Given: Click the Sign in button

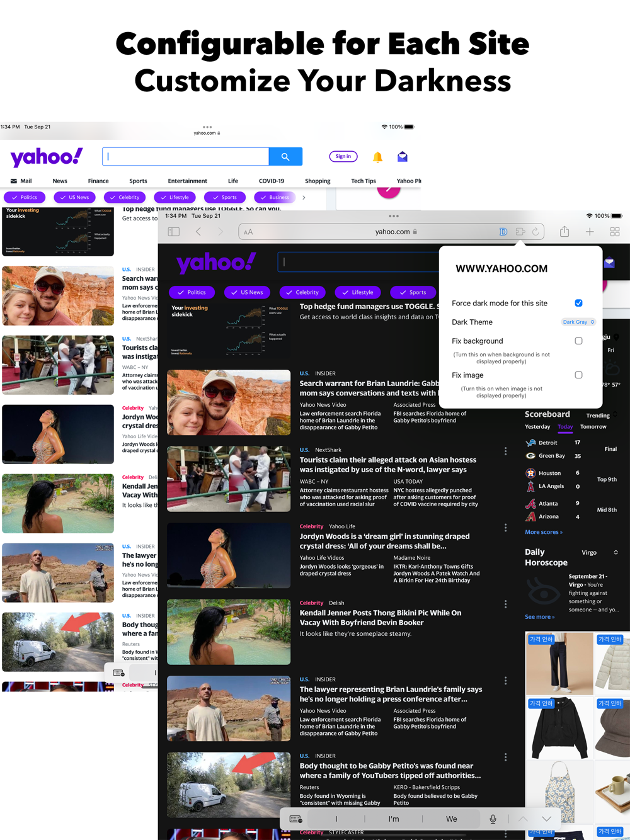Looking at the screenshot, I should pos(343,156).
